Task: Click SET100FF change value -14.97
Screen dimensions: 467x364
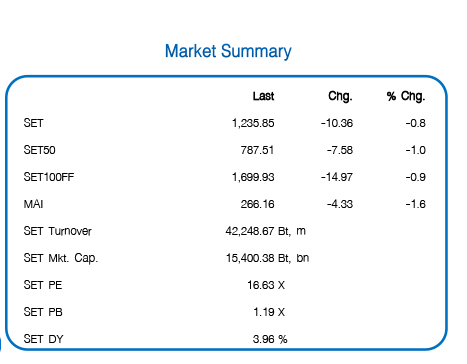Action: coord(337,177)
